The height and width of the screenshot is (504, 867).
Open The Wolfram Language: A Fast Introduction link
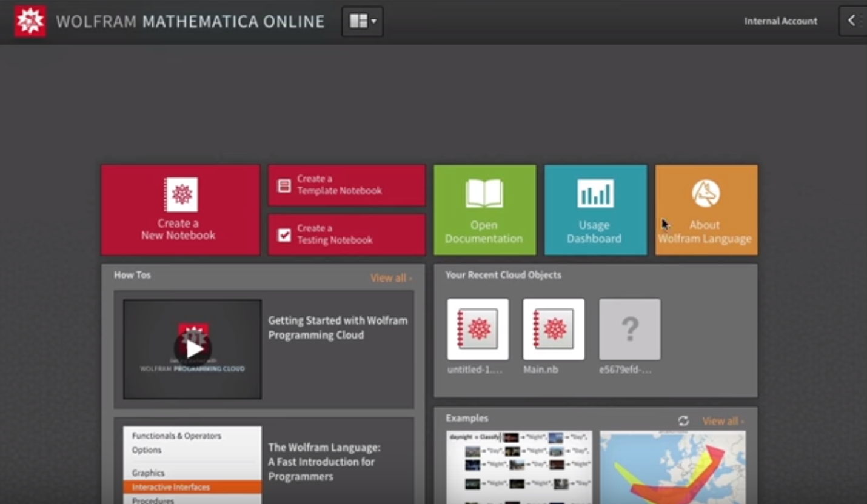(324, 462)
